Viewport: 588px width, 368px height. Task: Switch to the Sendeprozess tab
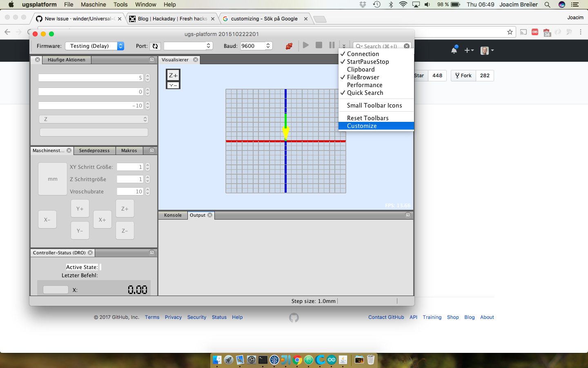pyautogui.click(x=94, y=150)
